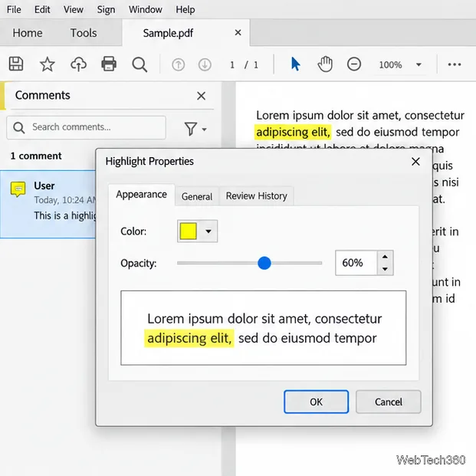This screenshot has height=476, width=476.
Task: Open the Edit menu
Action: click(x=42, y=9)
